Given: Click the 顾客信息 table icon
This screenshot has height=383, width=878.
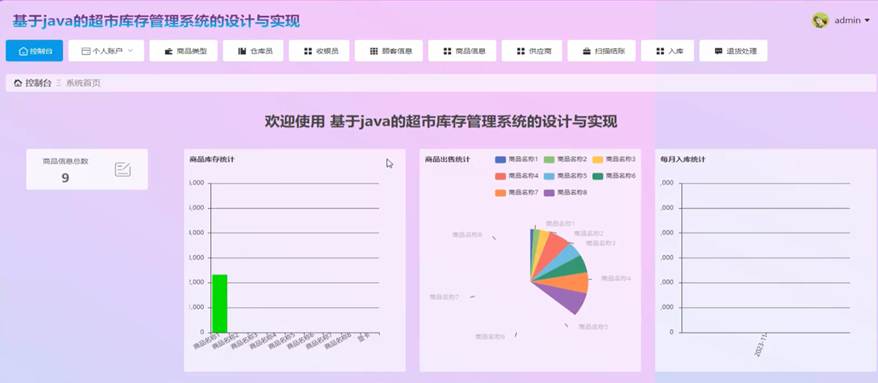Looking at the screenshot, I should [374, 51].
